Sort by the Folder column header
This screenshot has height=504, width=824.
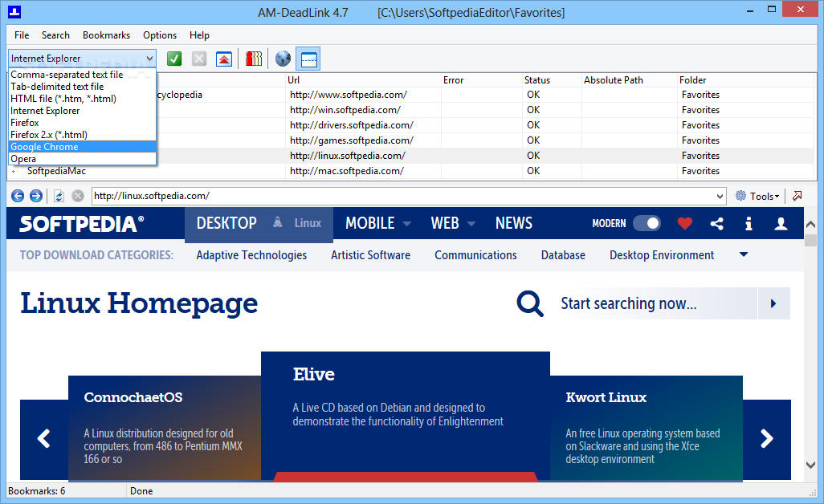coord(746,79)
